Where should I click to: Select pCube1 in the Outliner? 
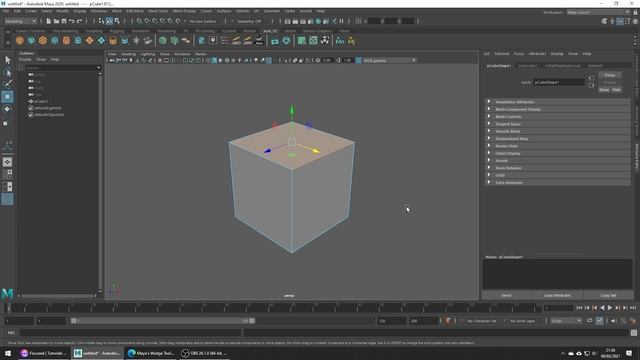[41, 101]
